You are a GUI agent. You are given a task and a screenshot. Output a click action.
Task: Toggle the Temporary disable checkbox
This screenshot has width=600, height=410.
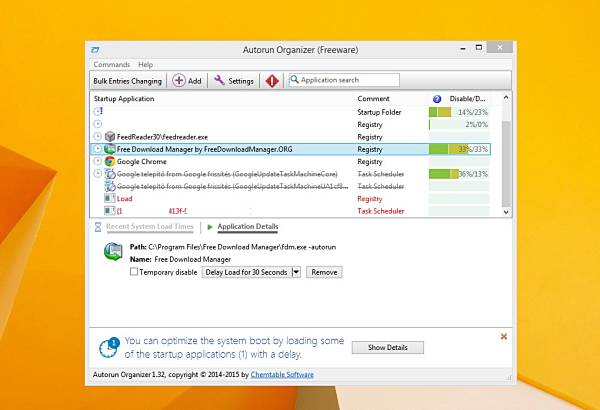tap(134, 272)
